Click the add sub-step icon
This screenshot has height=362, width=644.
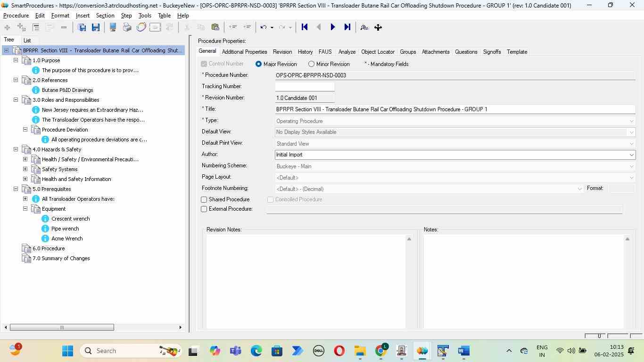click(x=21, y=27)
